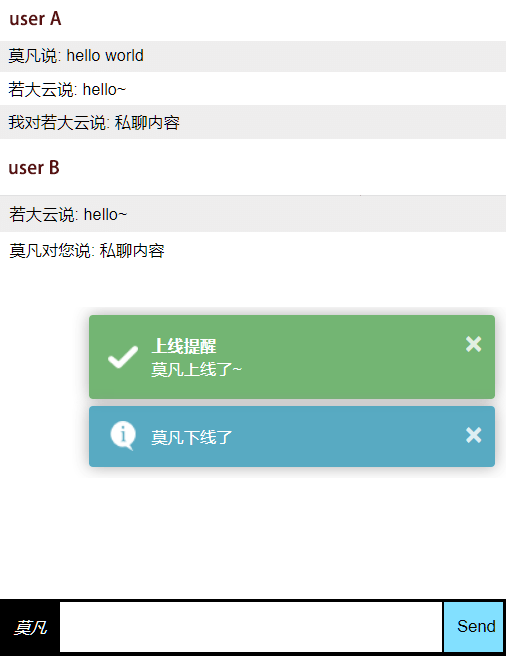
Task: Click the 上线提醒 notification title
Action: [x=184, y=346]
